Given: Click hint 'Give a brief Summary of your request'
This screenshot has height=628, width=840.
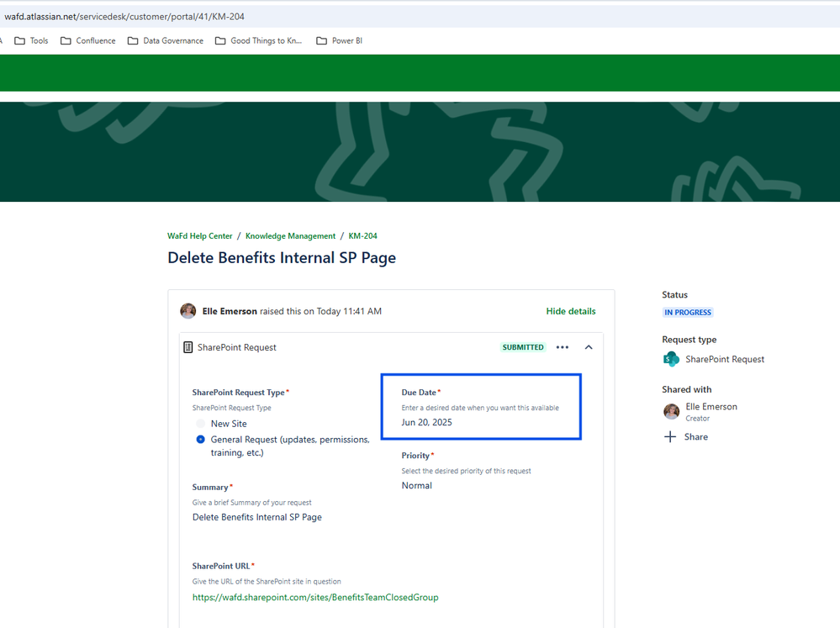Looking at the screenshot, I should click(251, 503).
